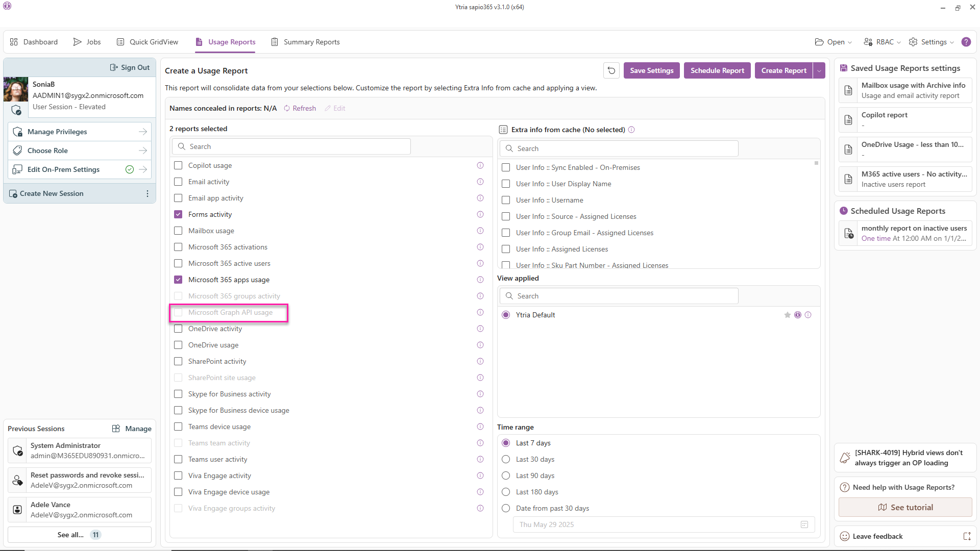Click the three-dot menu next to Create New Session
This screenshot has height=551, width=980.
tap(148, 193)
